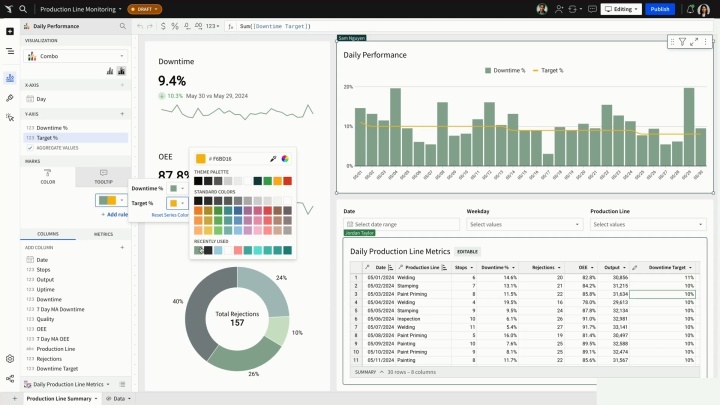Open the Editing mode dropdown
The height and width of the screenshot is (405, 720).
click(x=621, y=9)
